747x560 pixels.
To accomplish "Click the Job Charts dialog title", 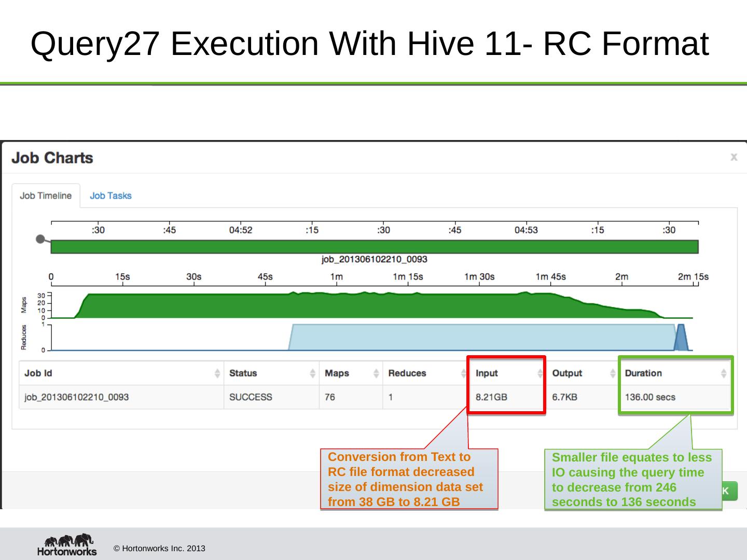I will point(52,158).
